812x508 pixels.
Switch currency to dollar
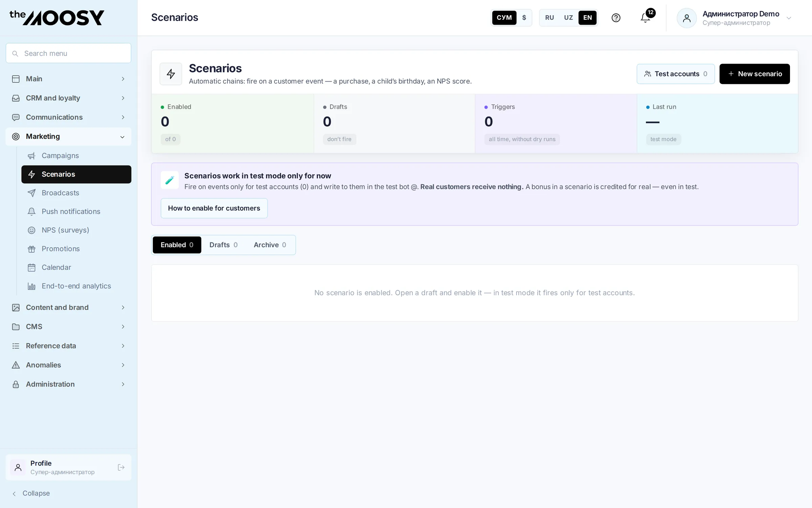(524, 18)
